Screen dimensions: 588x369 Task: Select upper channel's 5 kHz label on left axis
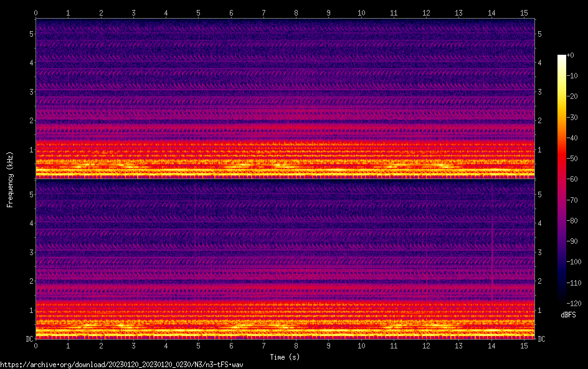coord(31,34)
